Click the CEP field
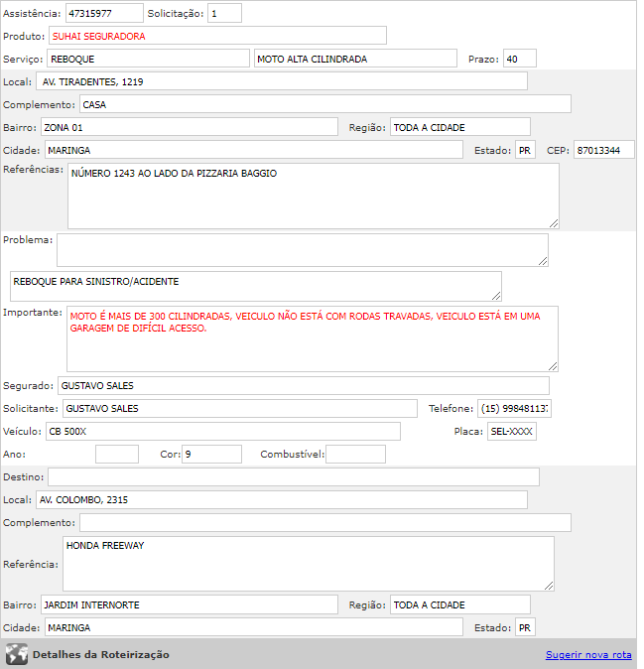 603,150
